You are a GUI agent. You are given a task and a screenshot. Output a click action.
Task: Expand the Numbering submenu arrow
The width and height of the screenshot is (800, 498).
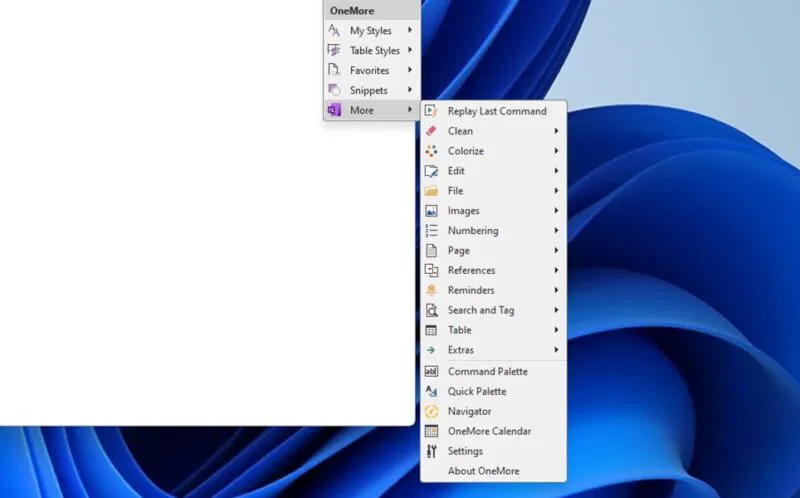[556, 231]
